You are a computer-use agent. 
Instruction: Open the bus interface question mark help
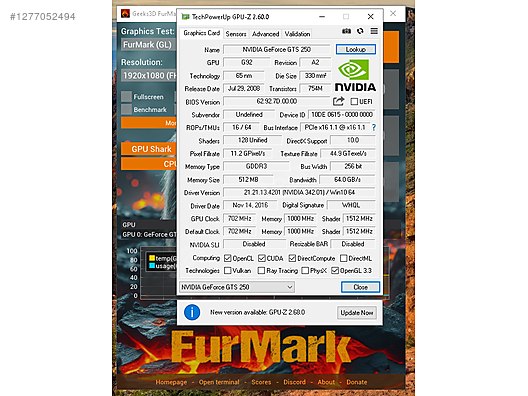click(374, 127)
